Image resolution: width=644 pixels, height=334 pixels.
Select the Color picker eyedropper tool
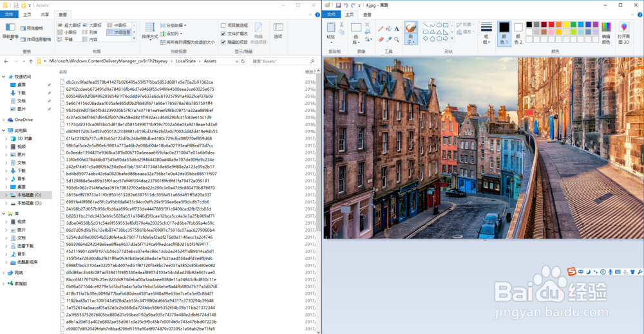coord(388,39)
